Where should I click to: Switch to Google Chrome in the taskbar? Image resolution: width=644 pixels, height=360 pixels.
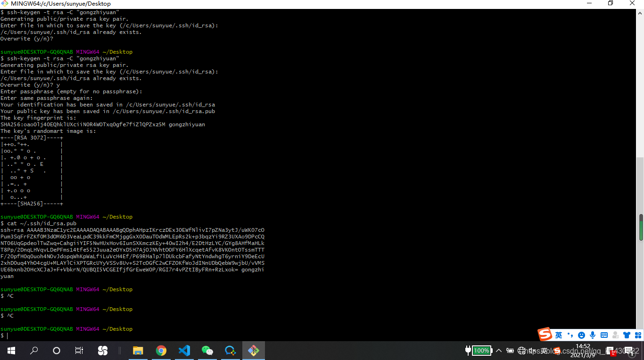tap(161, 351)
